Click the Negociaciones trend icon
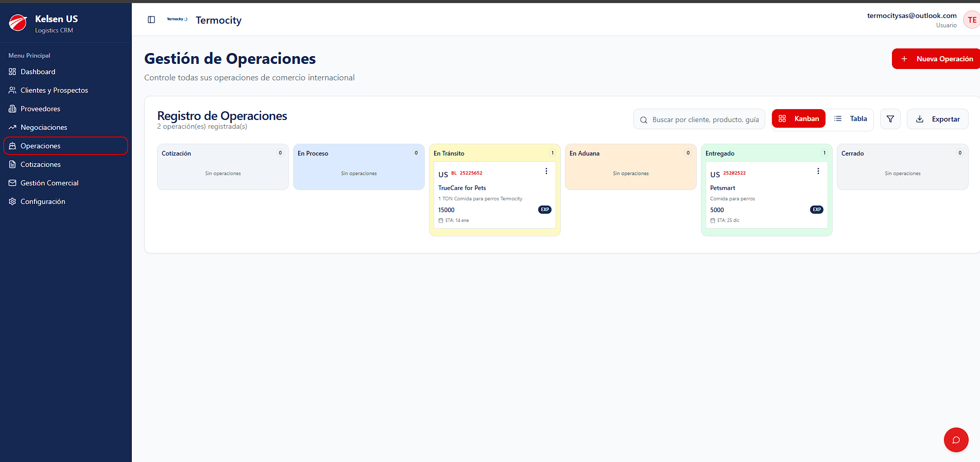980x462 pixels. (x=12, y=127)
